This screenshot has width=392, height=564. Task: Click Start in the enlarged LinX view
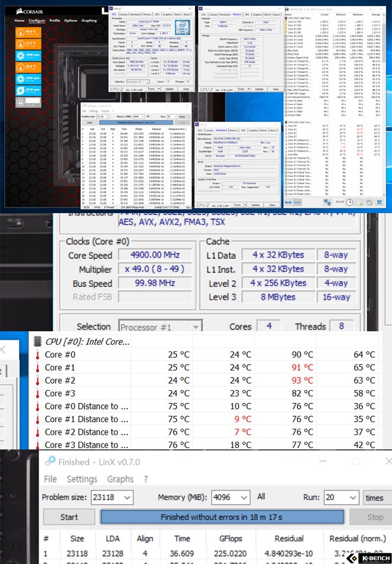click(69, 517)
